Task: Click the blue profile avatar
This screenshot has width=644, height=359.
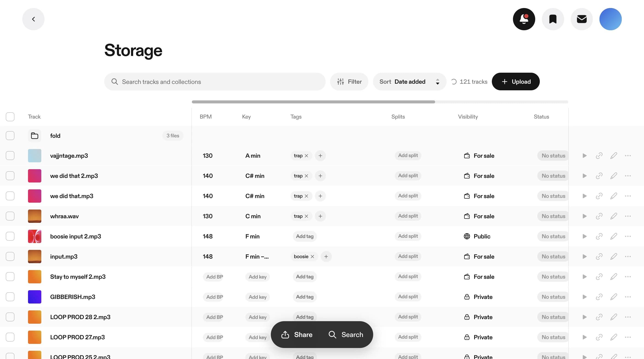Action: point(610,19)
